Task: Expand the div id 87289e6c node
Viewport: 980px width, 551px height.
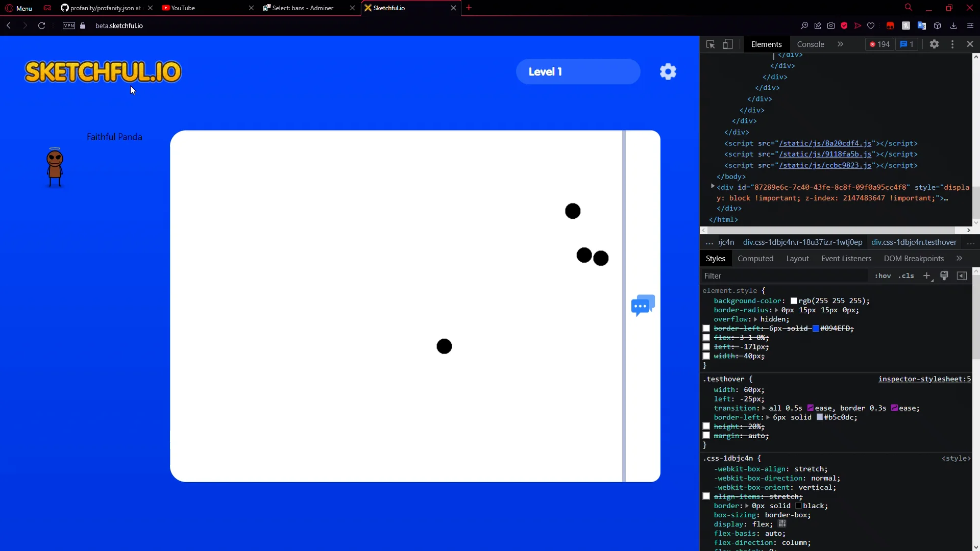Action: 713,187
